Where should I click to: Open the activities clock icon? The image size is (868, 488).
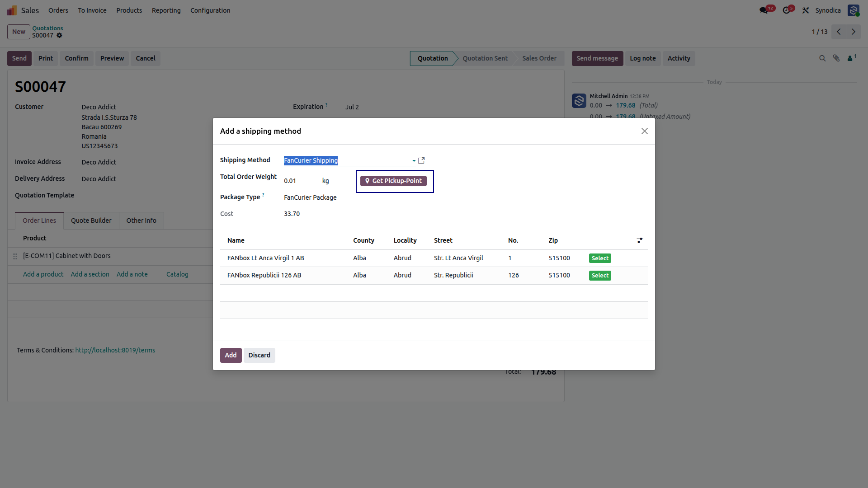pyautogui.click(x=787, y=10)
